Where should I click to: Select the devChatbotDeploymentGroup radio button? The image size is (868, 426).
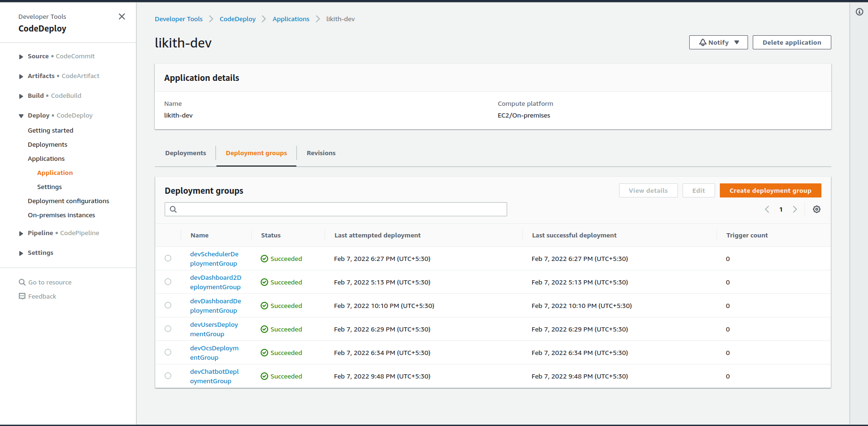pos(168,375)
